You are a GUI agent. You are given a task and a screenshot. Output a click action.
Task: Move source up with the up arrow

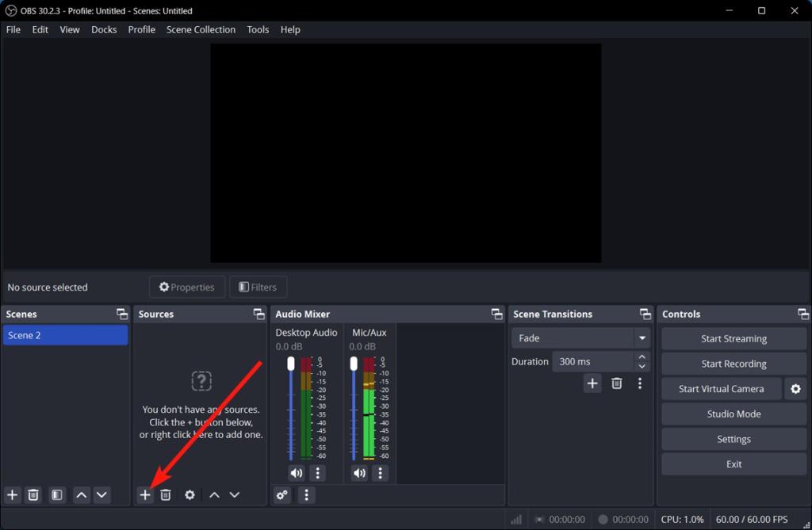pyautogui.click(x=213, y=494)
